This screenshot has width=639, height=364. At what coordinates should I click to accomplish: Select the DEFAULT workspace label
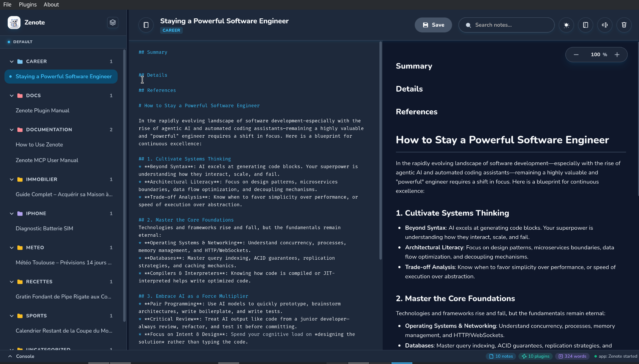tap(23, 42)
